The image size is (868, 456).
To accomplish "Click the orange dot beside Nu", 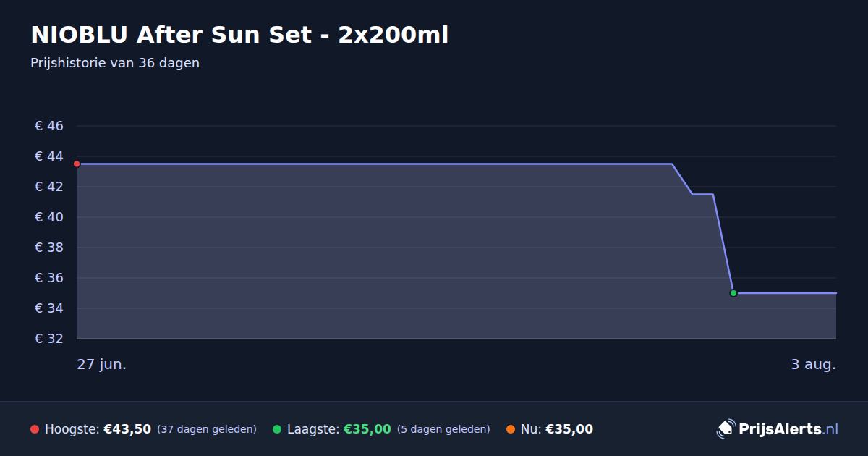I will [x=511, y=429].
